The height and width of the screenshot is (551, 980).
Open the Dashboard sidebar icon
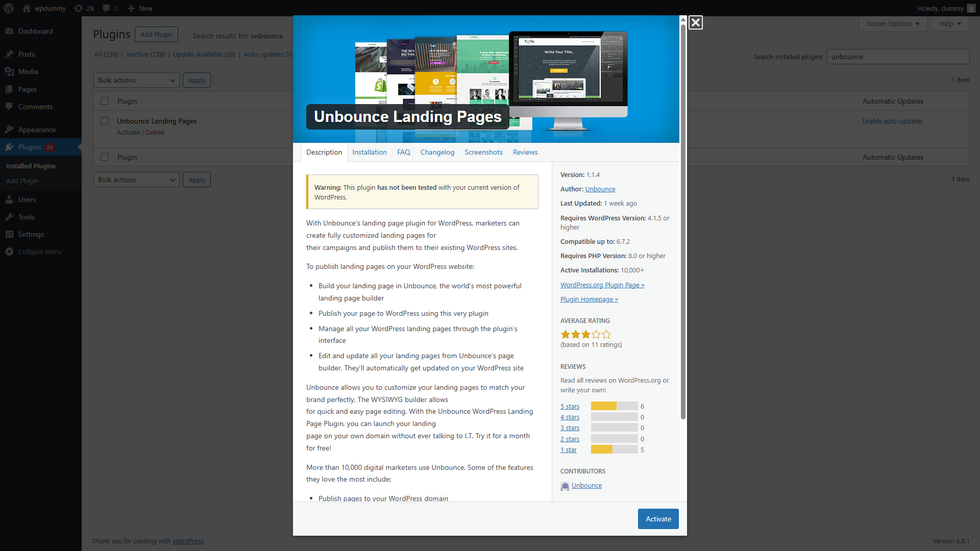point(9,31)
